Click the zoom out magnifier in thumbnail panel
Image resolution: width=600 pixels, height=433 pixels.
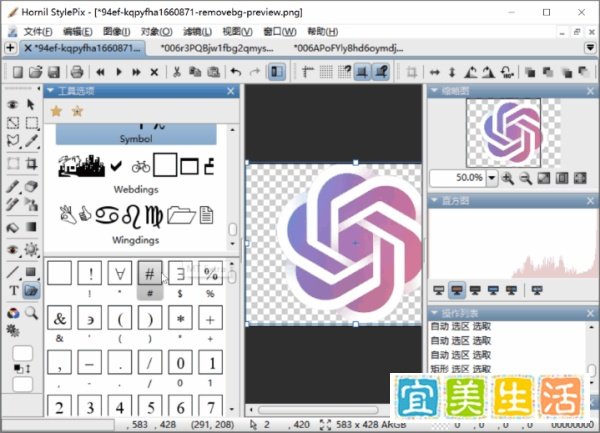tap(526, 178)
